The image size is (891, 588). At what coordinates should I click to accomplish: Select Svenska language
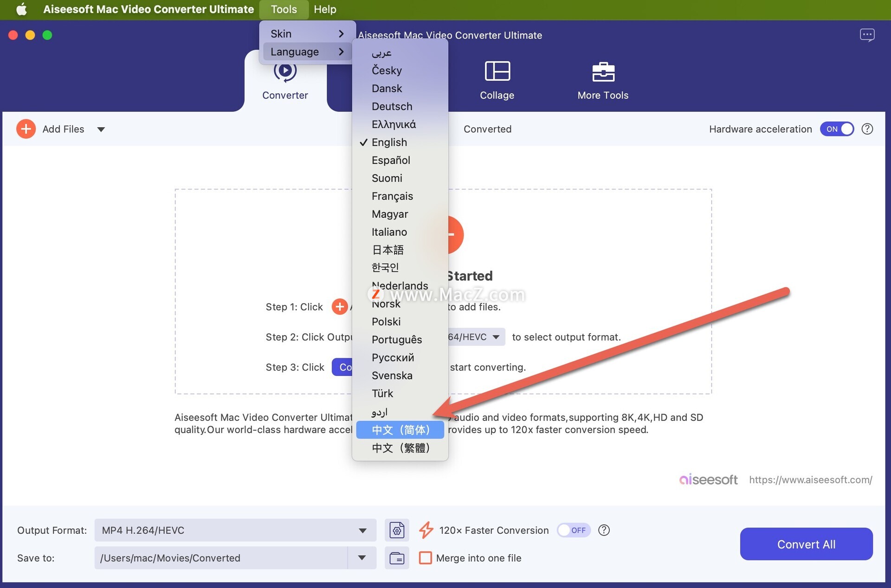pos(400,375)
